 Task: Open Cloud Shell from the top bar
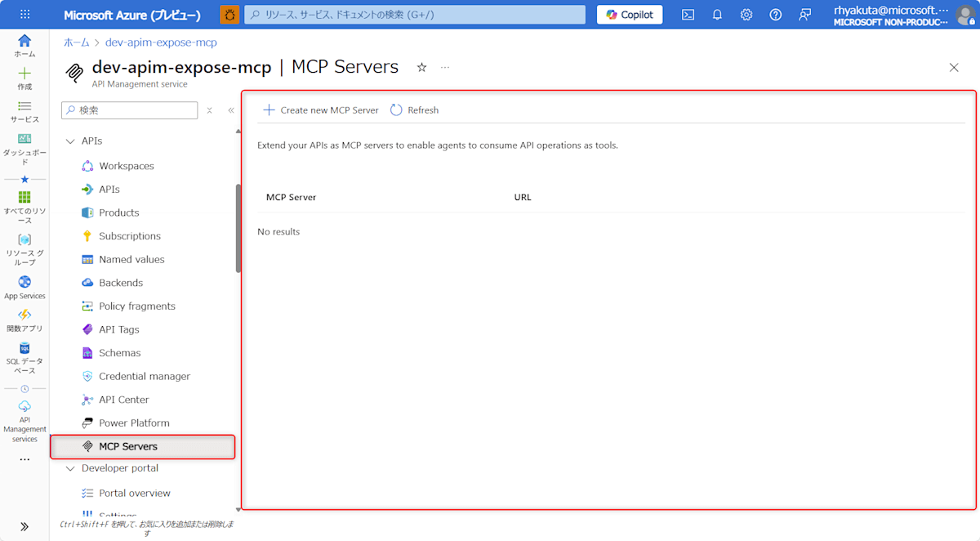[688, 15]
